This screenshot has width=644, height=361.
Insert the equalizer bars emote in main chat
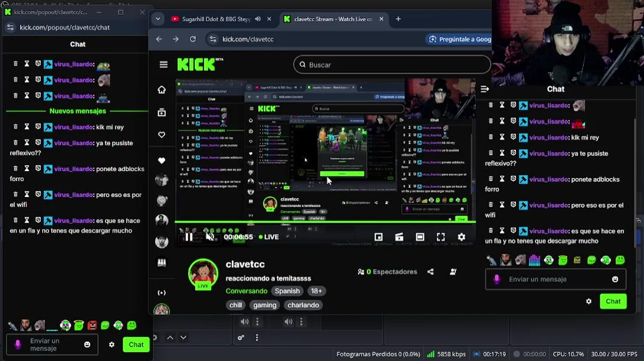(x=534, y=260)
